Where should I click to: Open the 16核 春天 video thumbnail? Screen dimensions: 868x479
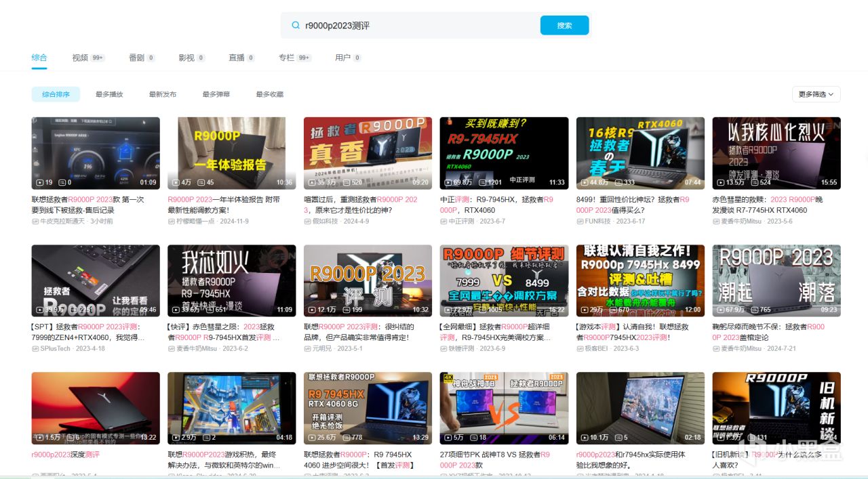(640, 153)
